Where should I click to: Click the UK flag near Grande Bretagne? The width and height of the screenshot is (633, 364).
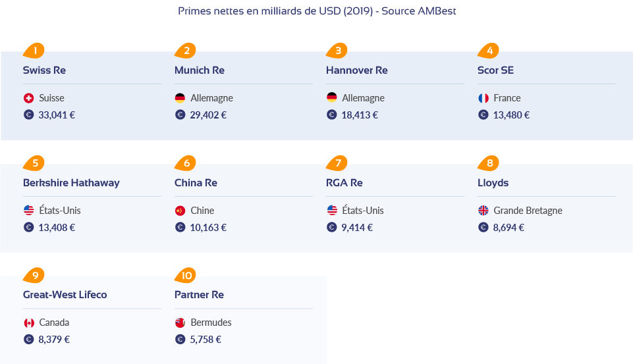(x=483, y=211)
